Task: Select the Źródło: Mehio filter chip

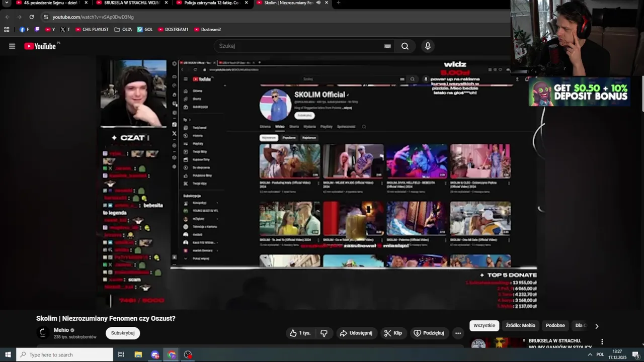Action: (520, 326)
